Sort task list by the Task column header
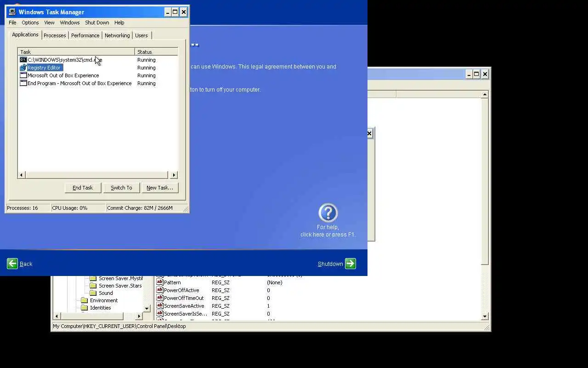Image resolution: width=588 pixels, height=368 pixels. (x=76, y=52)
